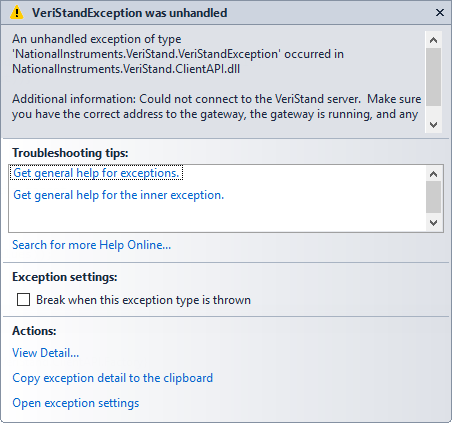Open Get general help for exceptions link
The height and width of the screenshot is (423, 452).
point(96,173)
